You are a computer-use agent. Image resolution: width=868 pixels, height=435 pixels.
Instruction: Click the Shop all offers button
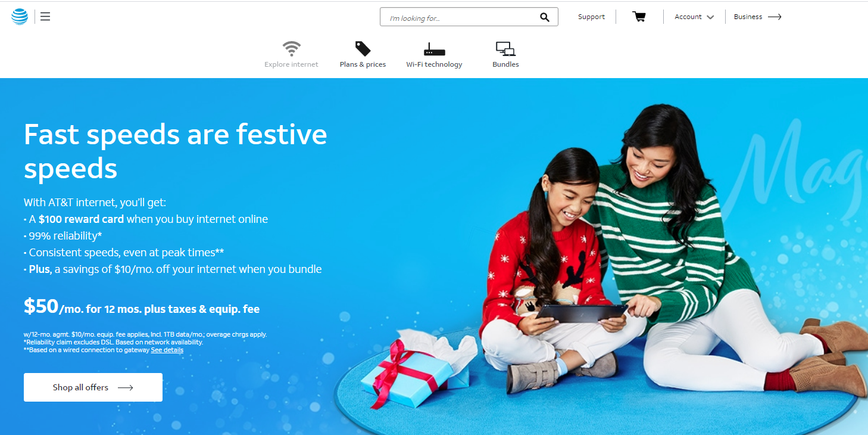pyautogui.click(x=93, y=387)
